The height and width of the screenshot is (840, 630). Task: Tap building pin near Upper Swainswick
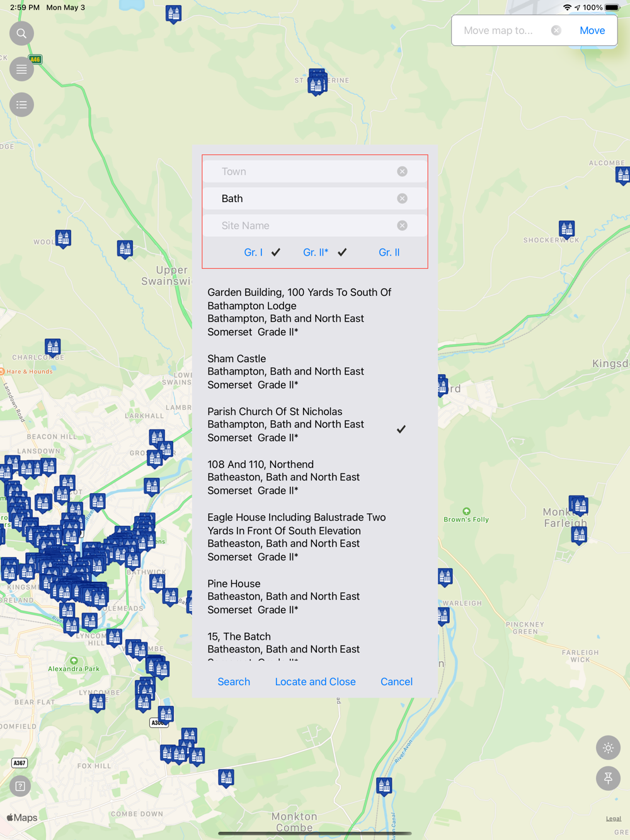click(125, 249)
